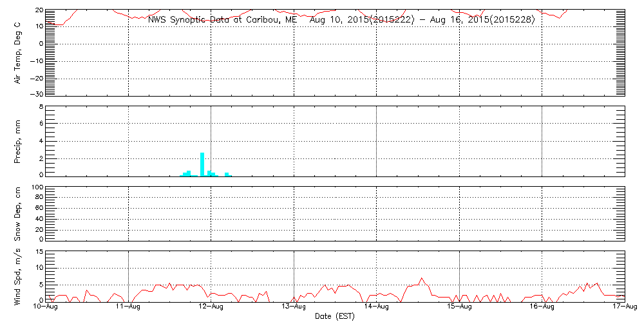The width and height of the screenshot is (644, 322).
Task: Click the 'Snow Dep, cm' axis label
Action: [17, 214]
